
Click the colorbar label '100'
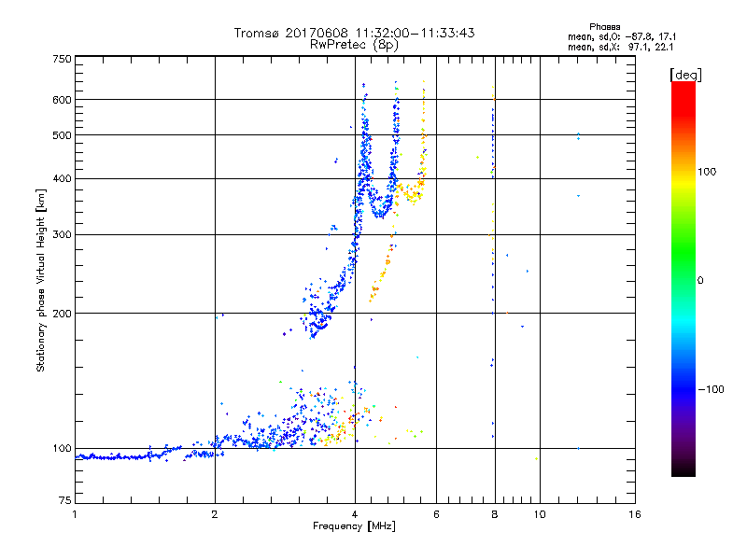(x=707, y=172)
